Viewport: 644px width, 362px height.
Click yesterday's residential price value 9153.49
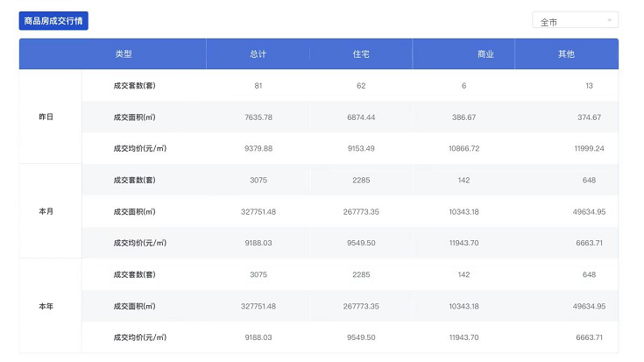pos(360,148)
